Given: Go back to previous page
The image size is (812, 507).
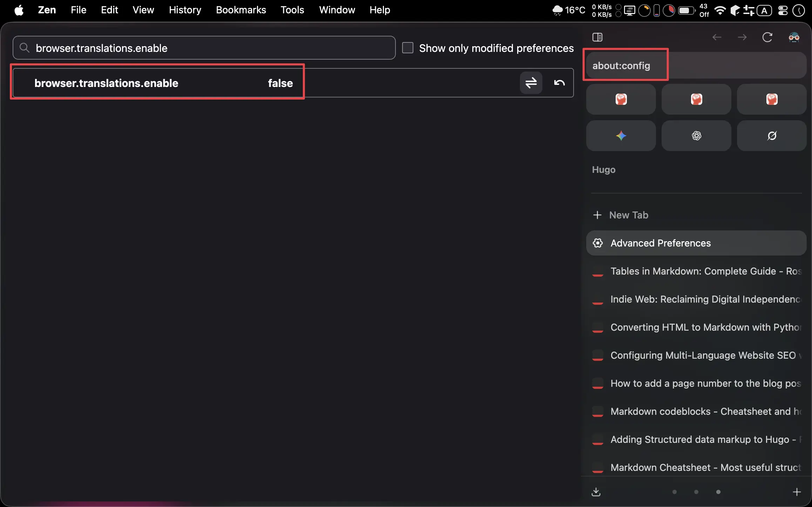Looking at the screenshot, I should pyautogui.click(x=717, y=37).
